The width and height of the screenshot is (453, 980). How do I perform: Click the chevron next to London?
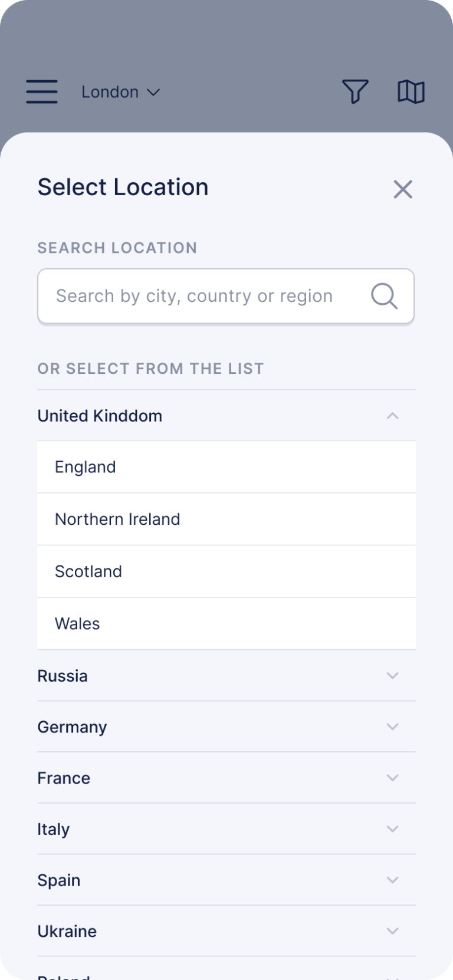[153, 93]
